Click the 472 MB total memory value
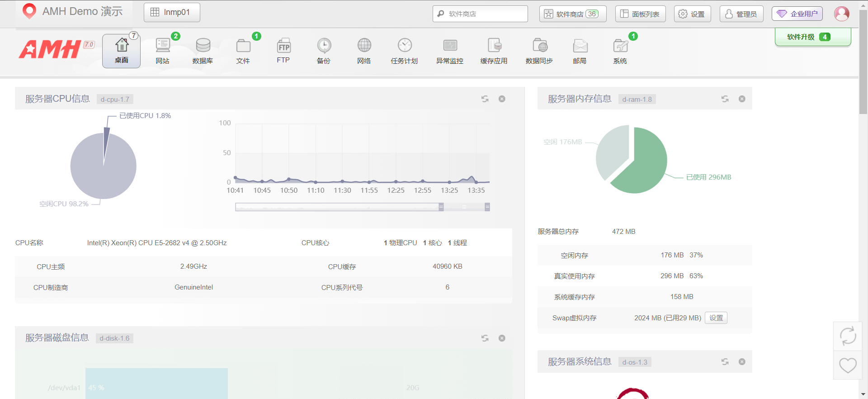The height and width of the screenshot is (399, 868). [624, 231]
